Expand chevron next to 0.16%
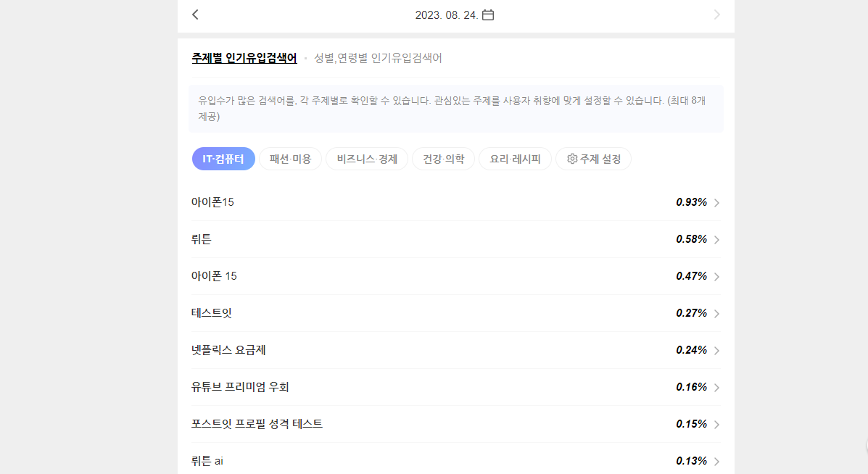The image size is (868, 474). tap(717, 388)
